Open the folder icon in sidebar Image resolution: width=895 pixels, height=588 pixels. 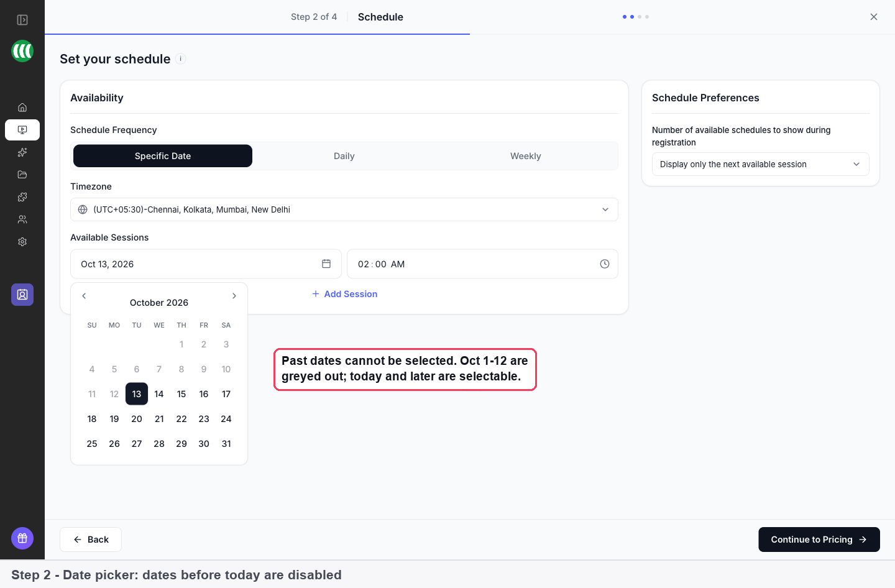click(22, 175)
